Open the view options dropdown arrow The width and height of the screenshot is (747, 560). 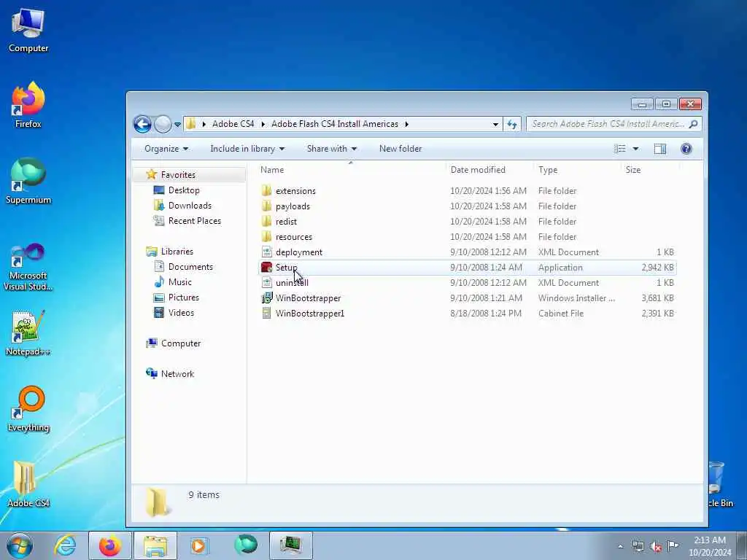[x=635, y=149]
